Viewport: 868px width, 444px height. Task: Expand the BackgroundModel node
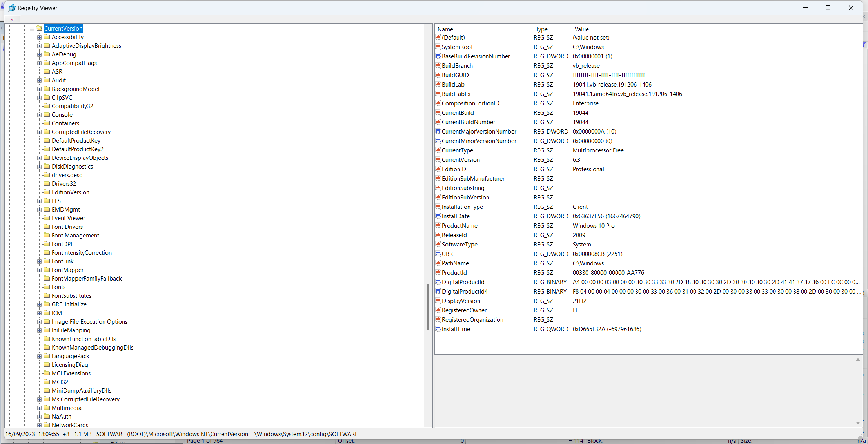39,89
